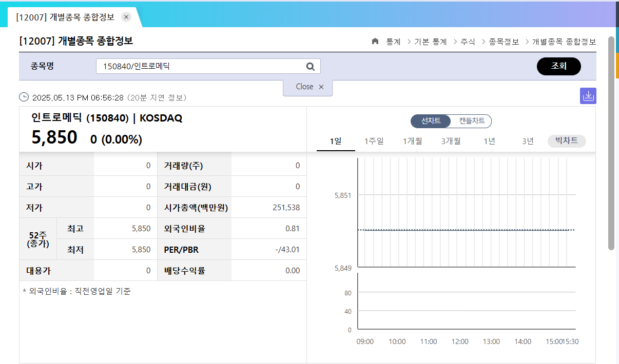Click the home icon in breadcrumb
The image size is (619, 364).
tap(375, 42)
